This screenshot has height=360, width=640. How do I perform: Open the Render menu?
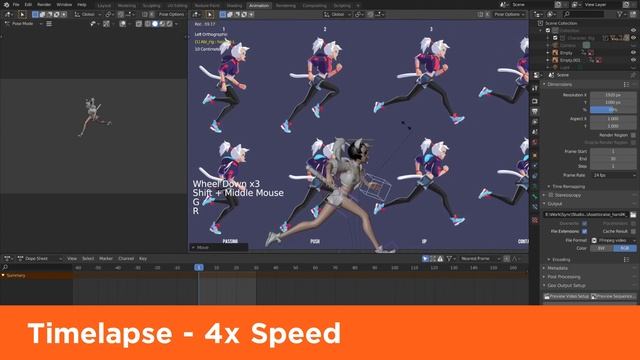tap(44, 4)
